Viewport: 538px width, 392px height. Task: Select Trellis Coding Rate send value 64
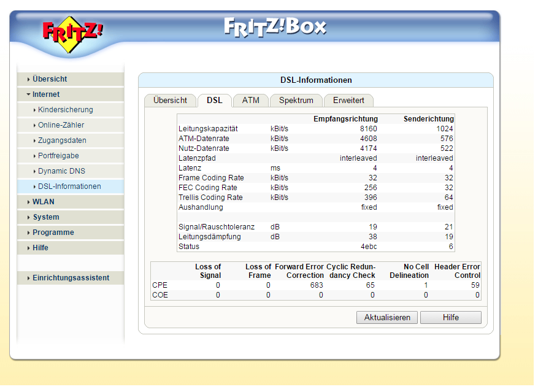pos(449,198)
